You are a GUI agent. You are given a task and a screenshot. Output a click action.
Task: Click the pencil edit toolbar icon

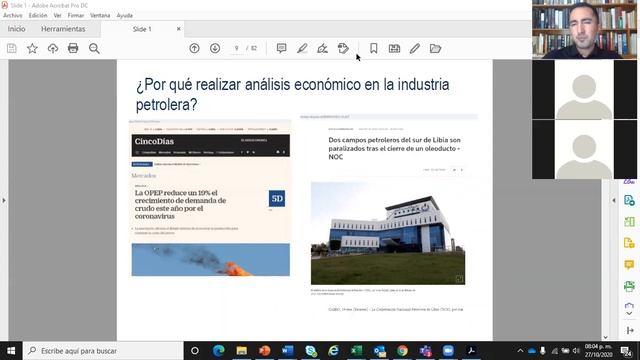(x=415, y=49)
